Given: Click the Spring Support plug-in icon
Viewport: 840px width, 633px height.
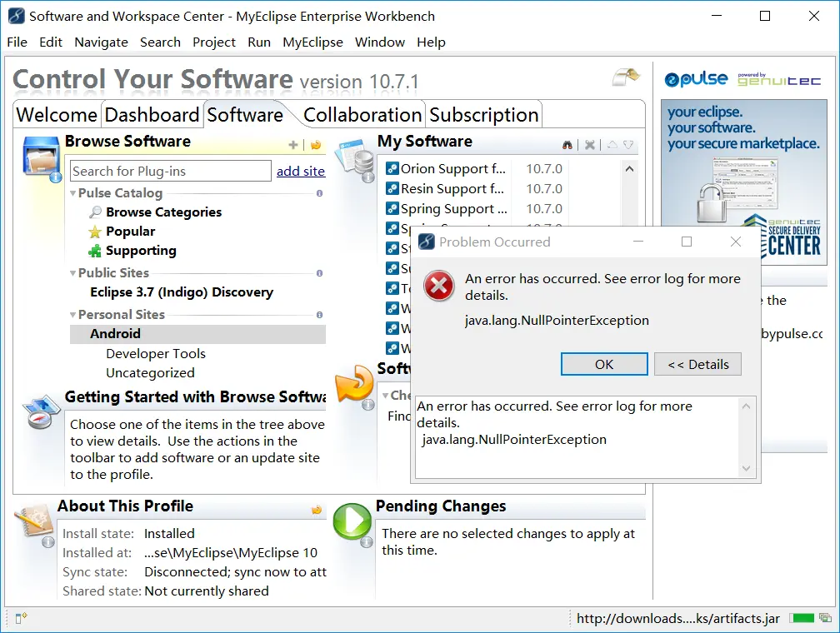Looking at the screenshot, I should coord(392,208).
